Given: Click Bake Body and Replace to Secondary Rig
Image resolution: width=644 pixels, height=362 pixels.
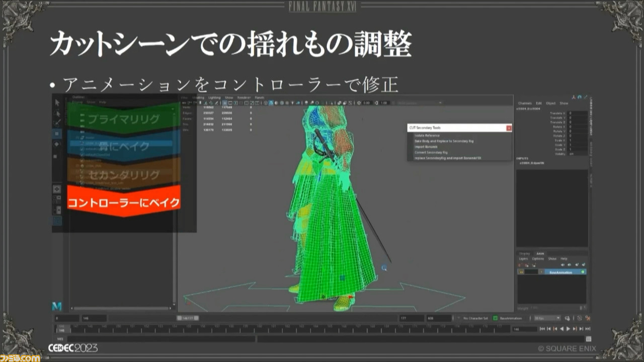Looking at the screenshot, I should coord(444,141).
